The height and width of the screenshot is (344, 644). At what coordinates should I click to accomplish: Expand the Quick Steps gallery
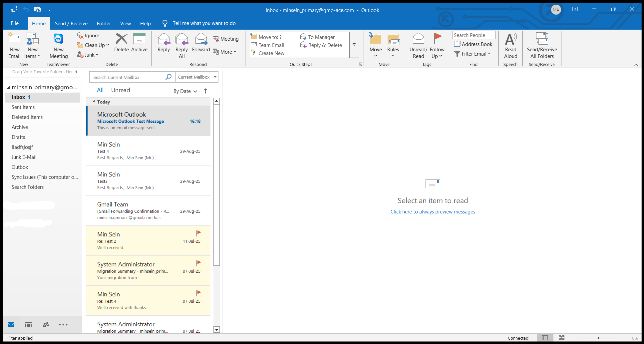[x=354, y=45]
